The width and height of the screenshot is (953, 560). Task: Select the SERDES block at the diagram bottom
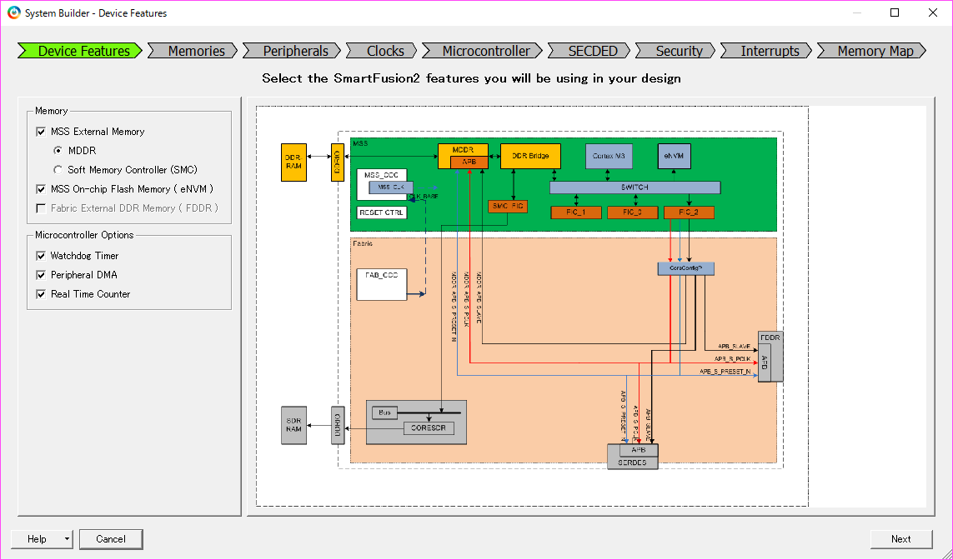[x=632, y=462]
